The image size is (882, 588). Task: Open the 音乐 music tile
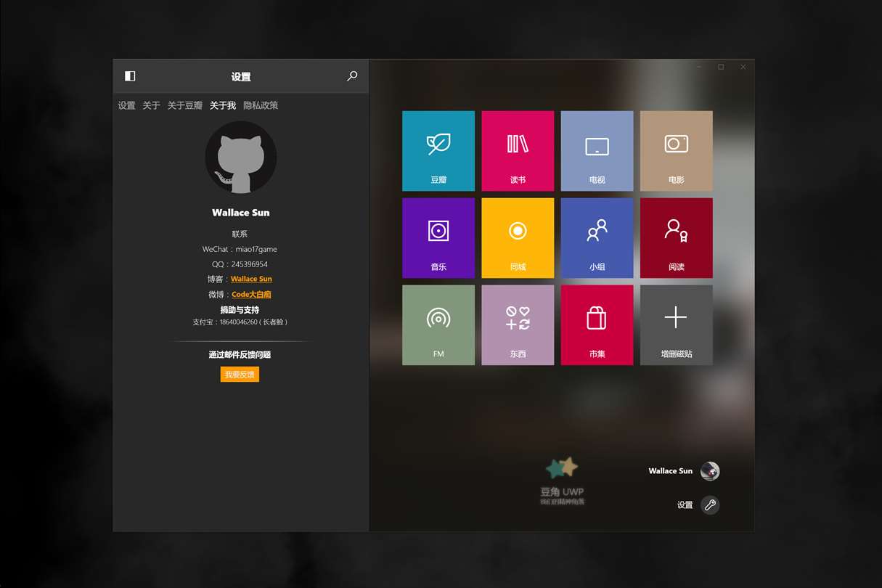click(438, 238)
